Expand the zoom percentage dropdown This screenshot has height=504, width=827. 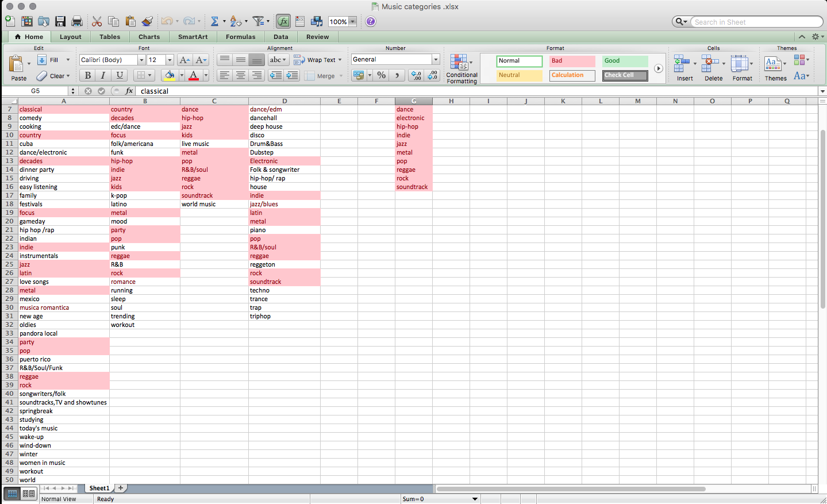(352, 22)
